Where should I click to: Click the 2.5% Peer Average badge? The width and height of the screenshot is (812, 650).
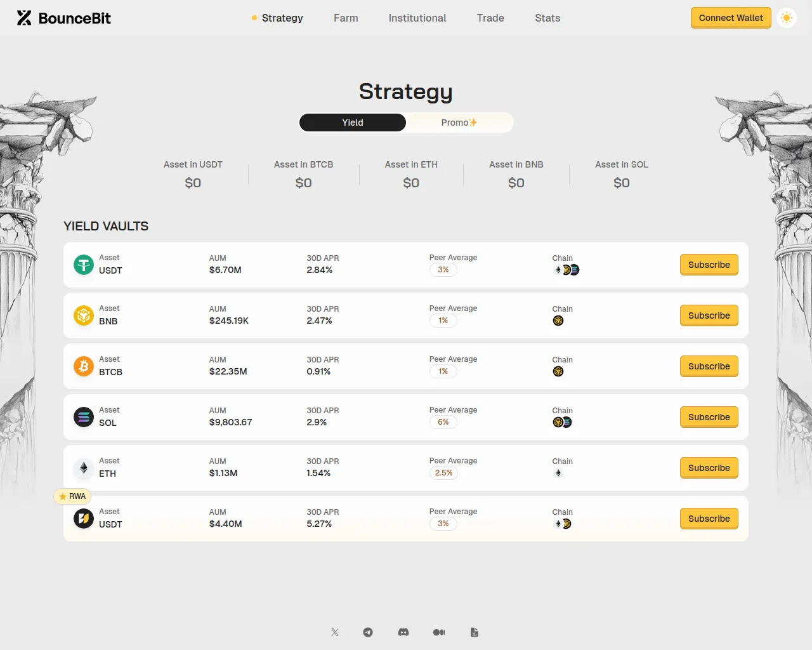pyautogui.click(x=444, y=473)
